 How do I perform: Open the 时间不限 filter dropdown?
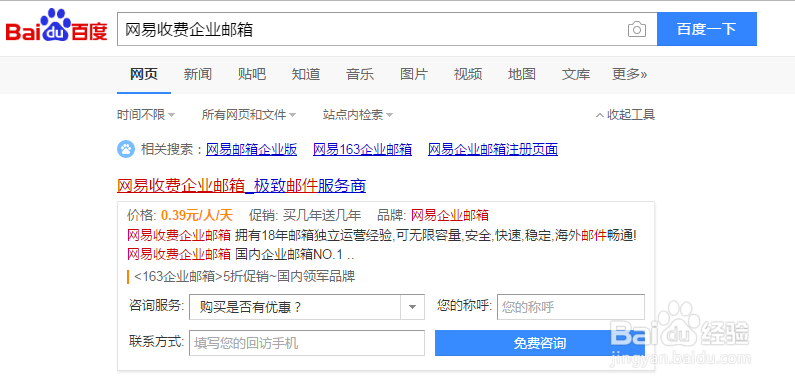(146, 115)
